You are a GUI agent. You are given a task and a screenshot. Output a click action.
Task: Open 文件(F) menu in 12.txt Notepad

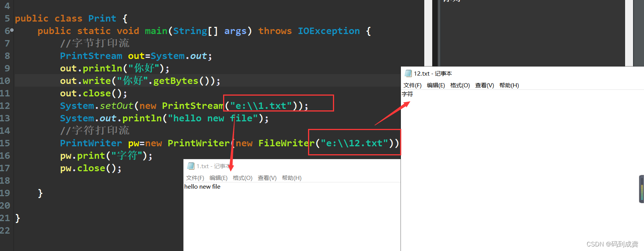coord(412,85)
